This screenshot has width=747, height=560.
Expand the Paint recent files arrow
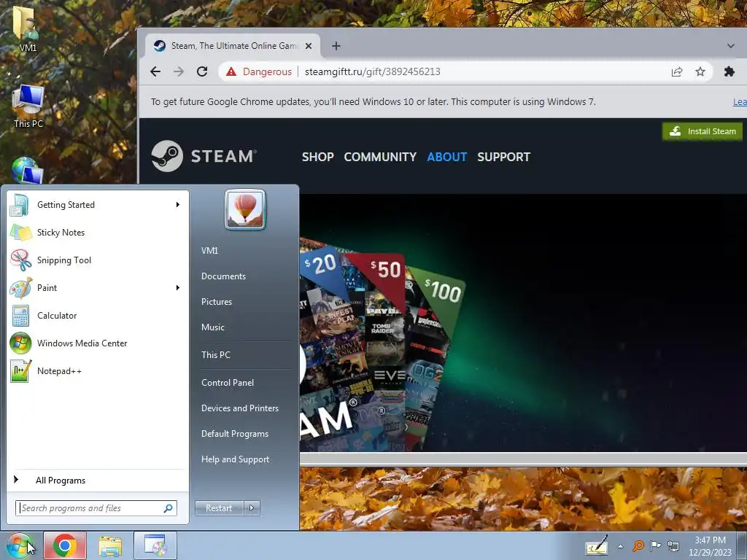click(178, 287)
